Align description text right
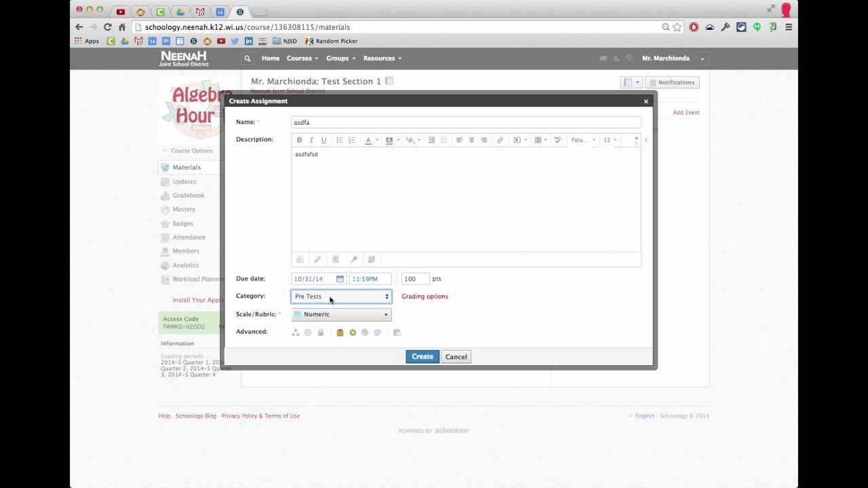Viewport: 868px width, 488px height. click(x=484, y=140)
